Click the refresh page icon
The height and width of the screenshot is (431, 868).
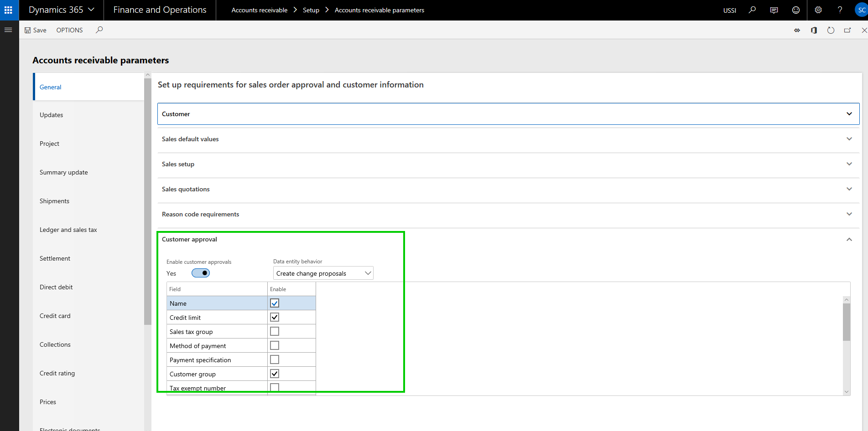coord(831,30)
